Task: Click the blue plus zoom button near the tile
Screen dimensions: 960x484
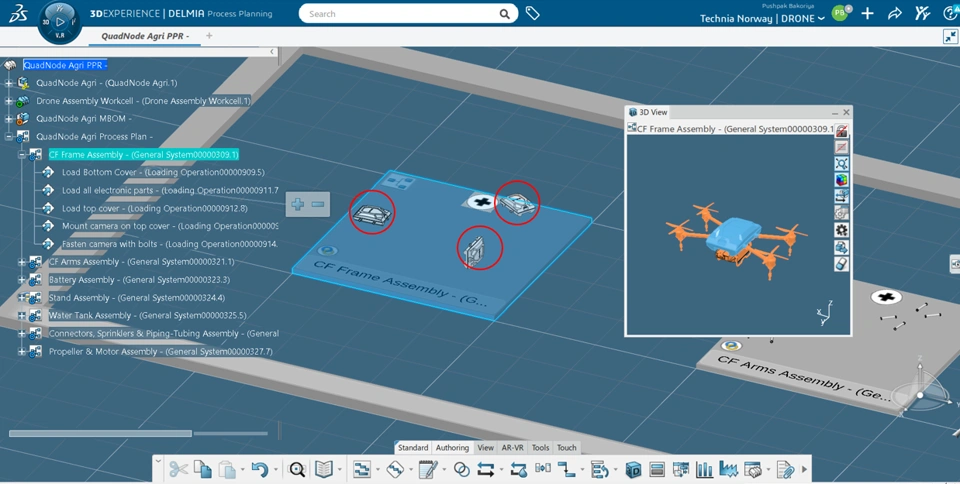Action: click(x=298, y=204)
